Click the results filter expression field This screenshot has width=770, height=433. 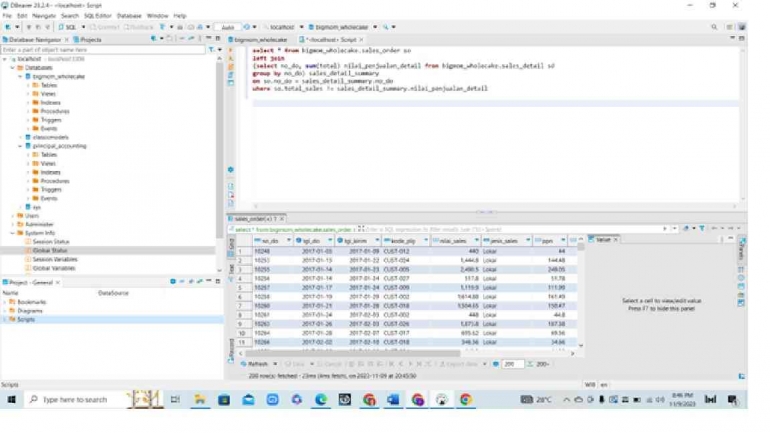pyautogui.click(x=511, y=229)
